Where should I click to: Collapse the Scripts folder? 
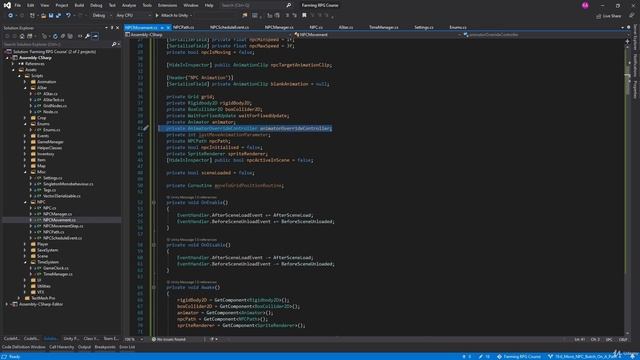19,76
